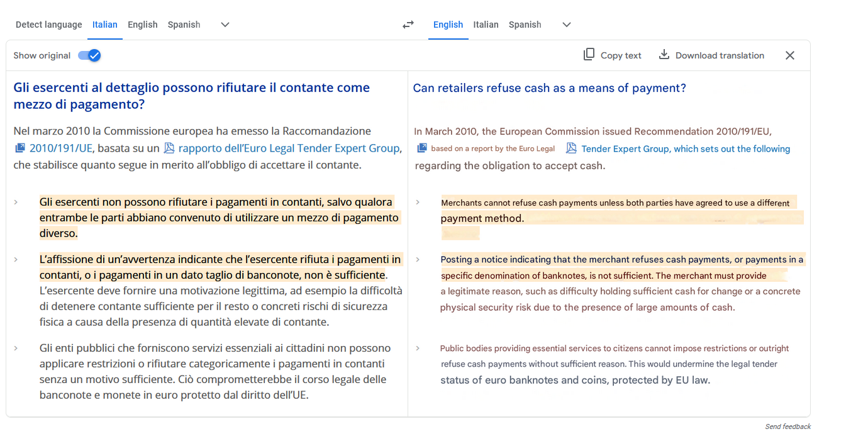Swap source and target languages

(408, 25)
